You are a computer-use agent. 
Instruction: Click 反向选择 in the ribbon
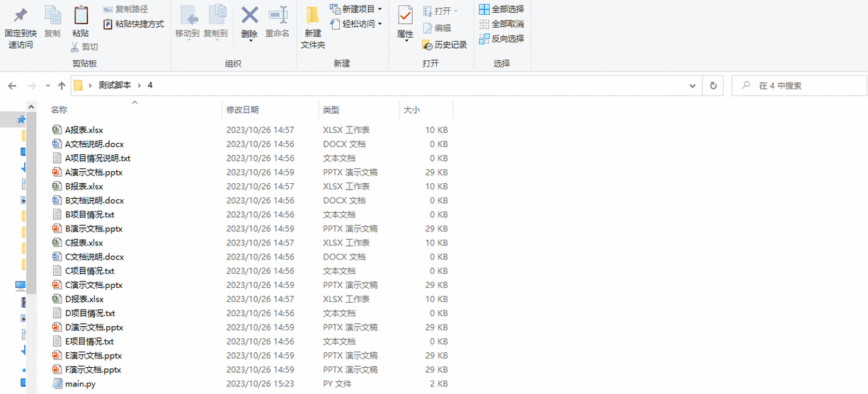click(x=502, y=39)
